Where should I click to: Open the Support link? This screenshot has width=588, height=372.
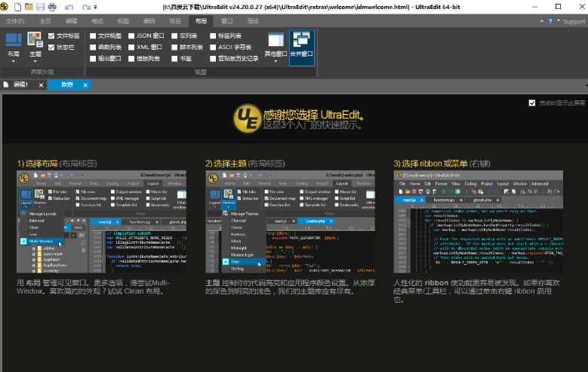click(574, 22)
